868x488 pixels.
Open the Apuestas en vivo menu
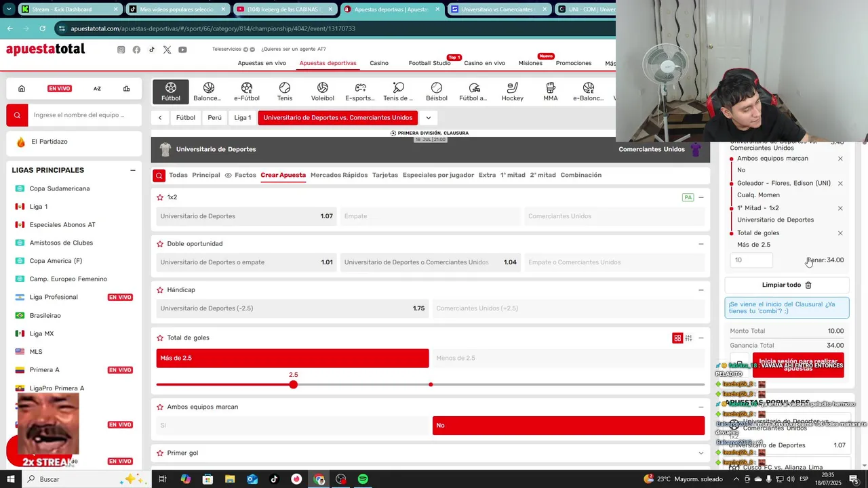(262, 63)
